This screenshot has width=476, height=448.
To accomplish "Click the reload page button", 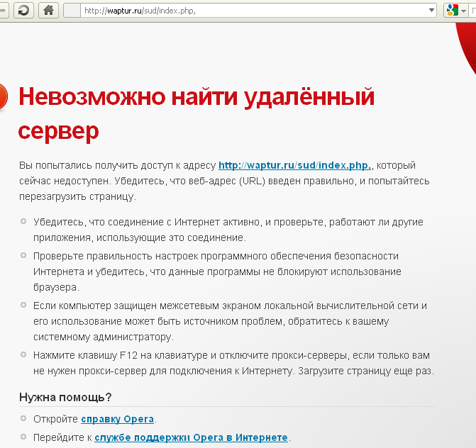I will (23, 11).
